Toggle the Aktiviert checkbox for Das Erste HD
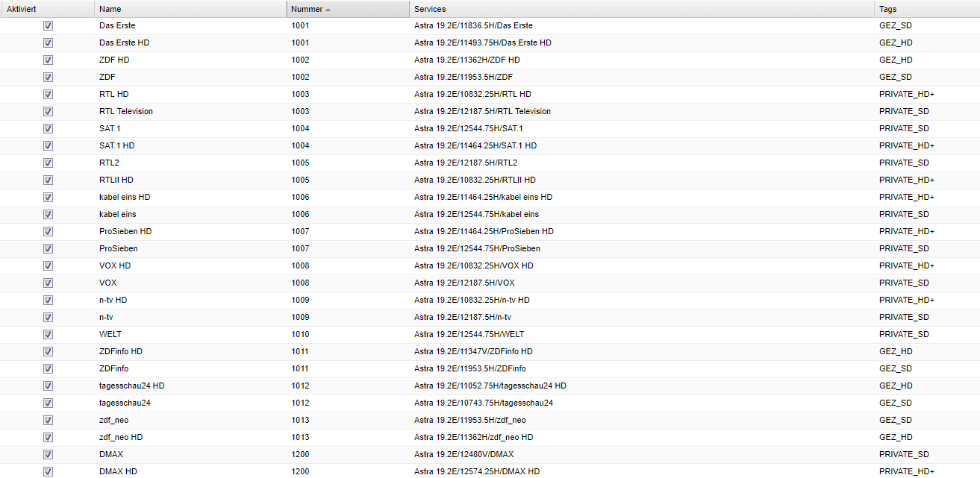Screen dimensions: 980x478 (x=48, y=43)
